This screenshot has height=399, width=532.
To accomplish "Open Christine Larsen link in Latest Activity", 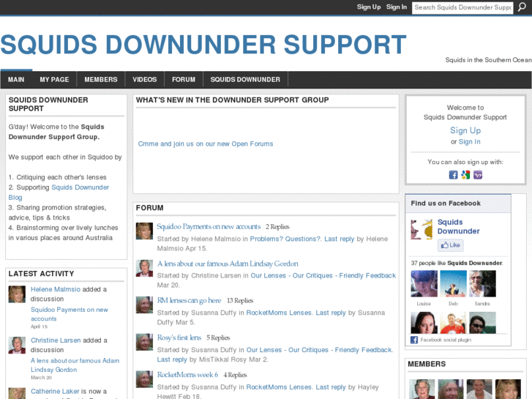I will [56, 340].
